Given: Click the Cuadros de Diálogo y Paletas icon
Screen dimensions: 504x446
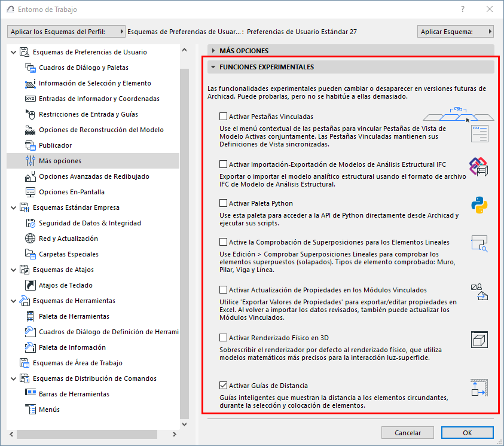Looking at the screenshot, I should pyautogui.click(x=30, y=68).
